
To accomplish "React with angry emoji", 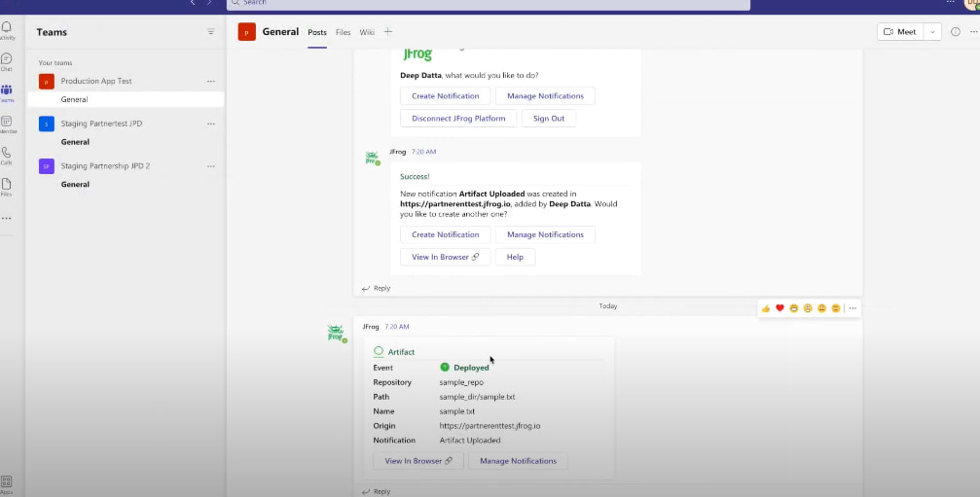I will 836,308.
